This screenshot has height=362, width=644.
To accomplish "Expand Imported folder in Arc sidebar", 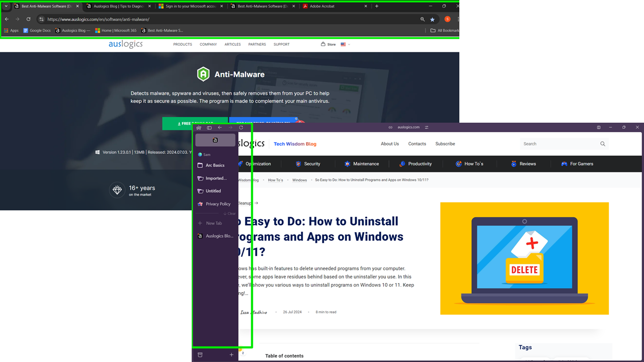I will tap(215, 178).
